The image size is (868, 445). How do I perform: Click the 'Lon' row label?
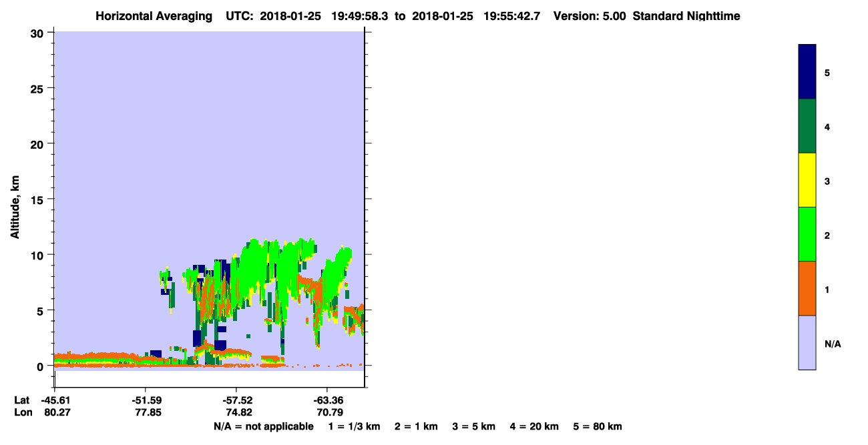(22, 412)
